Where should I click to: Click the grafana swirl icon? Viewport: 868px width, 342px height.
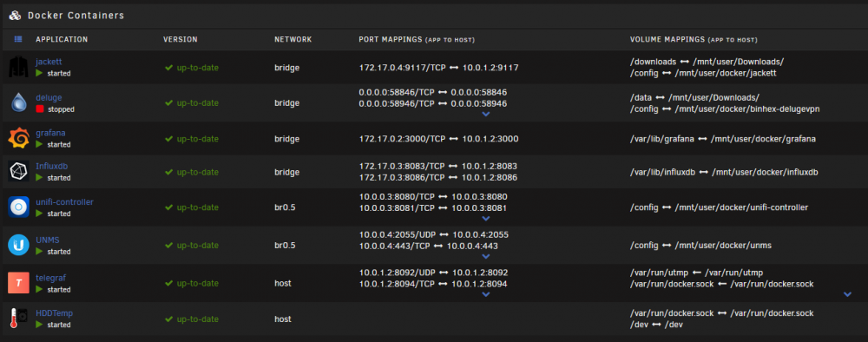pos(18,138)
